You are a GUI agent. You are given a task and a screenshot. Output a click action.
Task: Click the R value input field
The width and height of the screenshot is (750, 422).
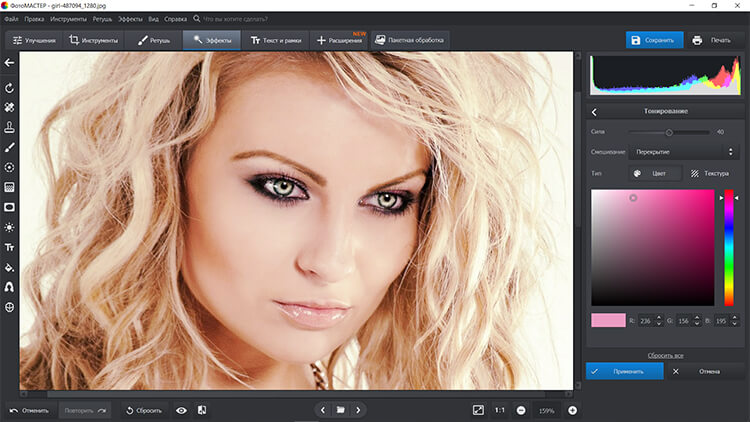click(x=646, y=321)
